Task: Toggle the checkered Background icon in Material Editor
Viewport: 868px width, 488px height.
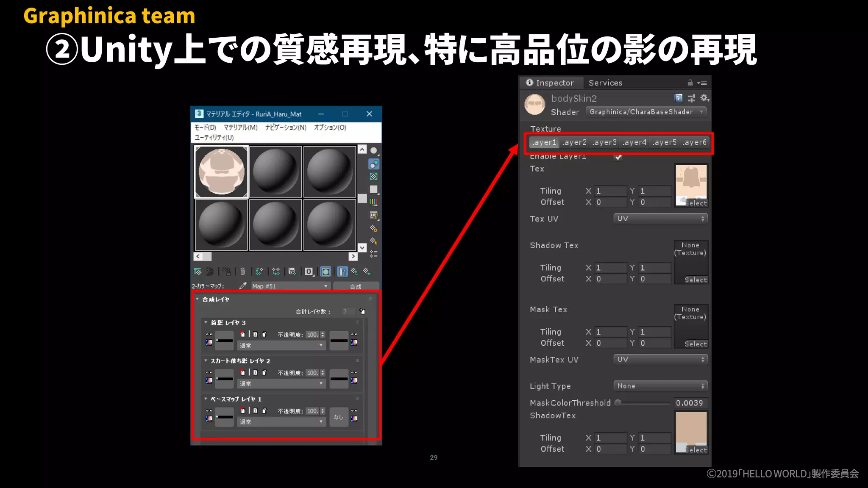Action: click(373, 177)
